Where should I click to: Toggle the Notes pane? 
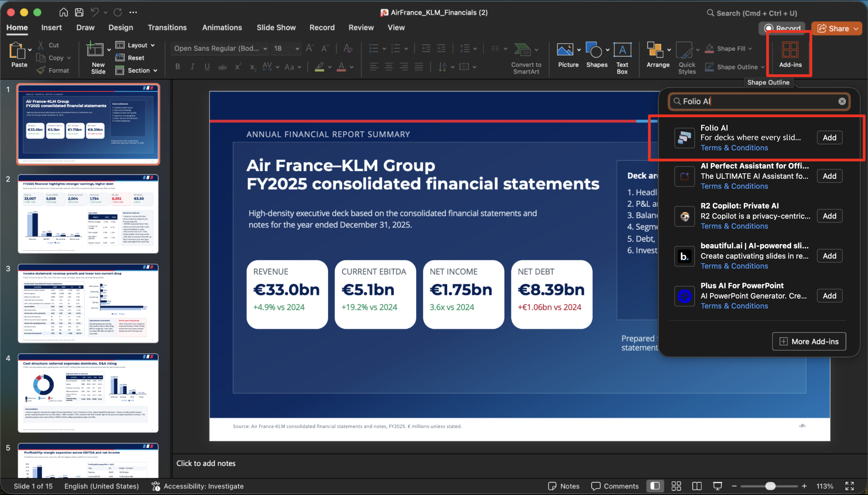563,486
